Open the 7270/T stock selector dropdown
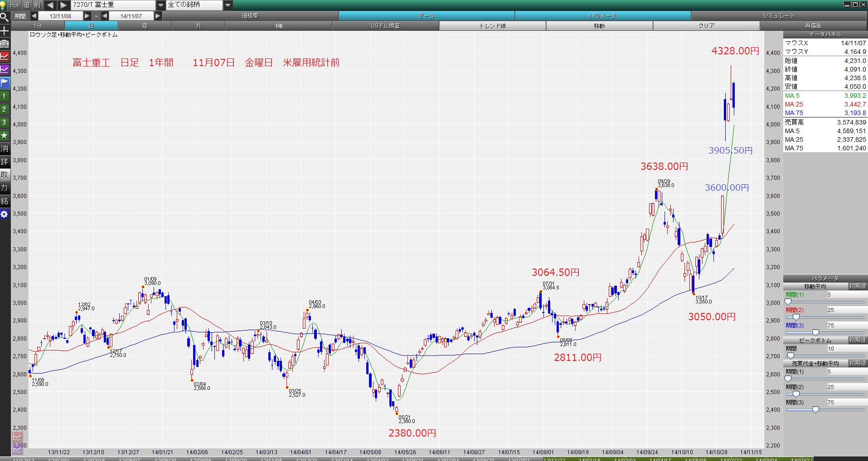Screen dimensions: 868x461 [160, 5]
